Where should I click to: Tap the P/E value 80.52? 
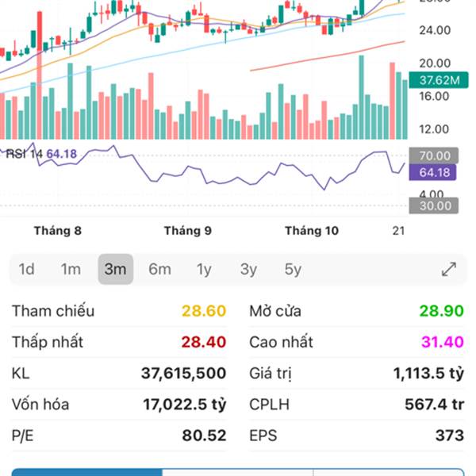coord(205,436)
